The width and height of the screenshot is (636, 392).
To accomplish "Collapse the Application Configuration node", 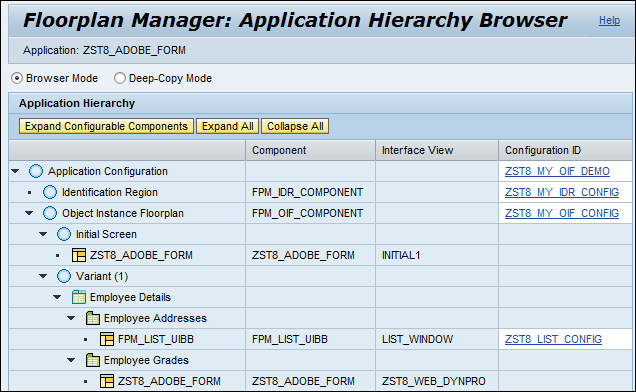I will coord(15,171).
